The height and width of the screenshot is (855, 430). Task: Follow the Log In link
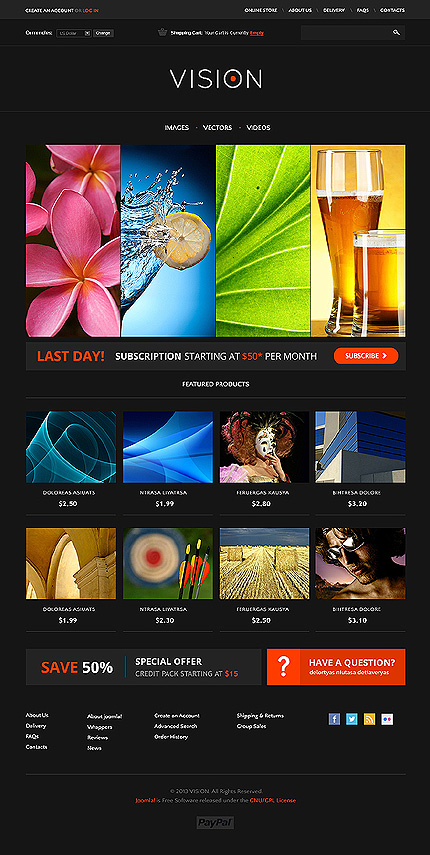pos(91,10)
